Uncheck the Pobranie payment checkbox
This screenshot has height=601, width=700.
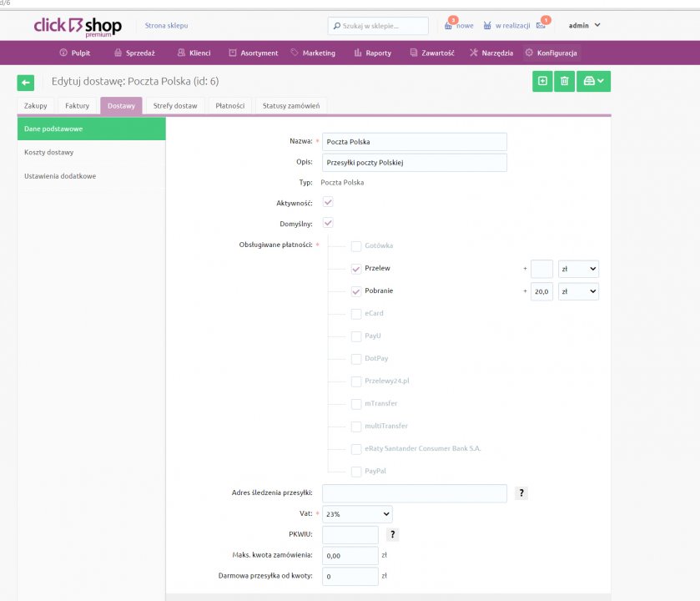[355, 291]
